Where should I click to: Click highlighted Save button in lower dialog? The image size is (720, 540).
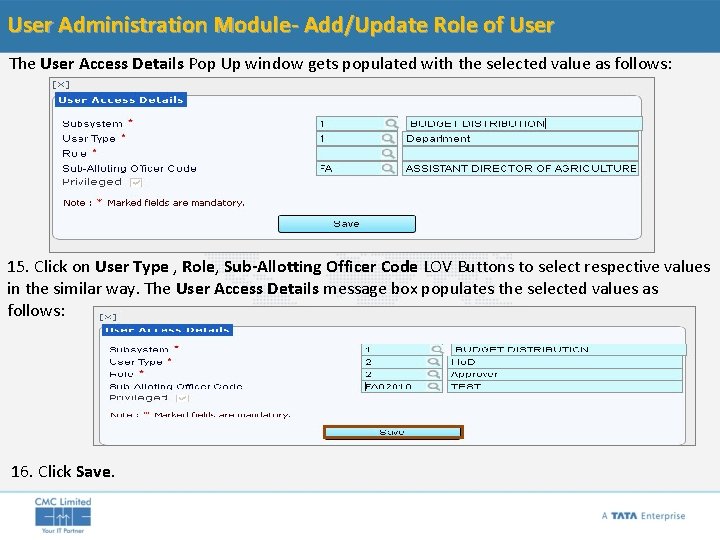coord(393,432)
